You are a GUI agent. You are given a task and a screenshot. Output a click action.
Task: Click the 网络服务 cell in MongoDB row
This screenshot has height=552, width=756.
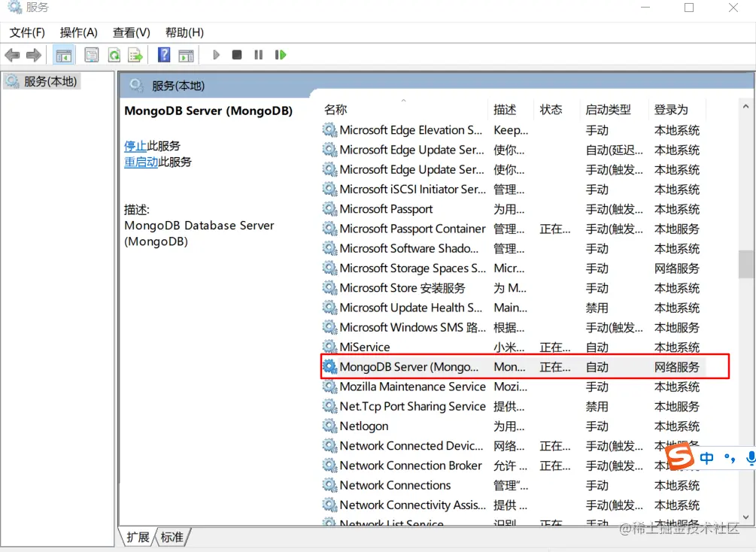676,367
